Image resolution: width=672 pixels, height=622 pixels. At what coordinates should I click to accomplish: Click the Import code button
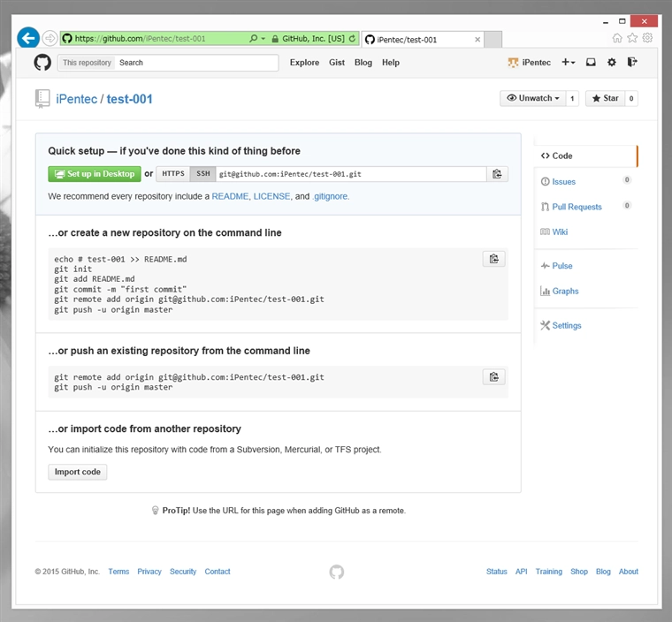pos(78,472)
